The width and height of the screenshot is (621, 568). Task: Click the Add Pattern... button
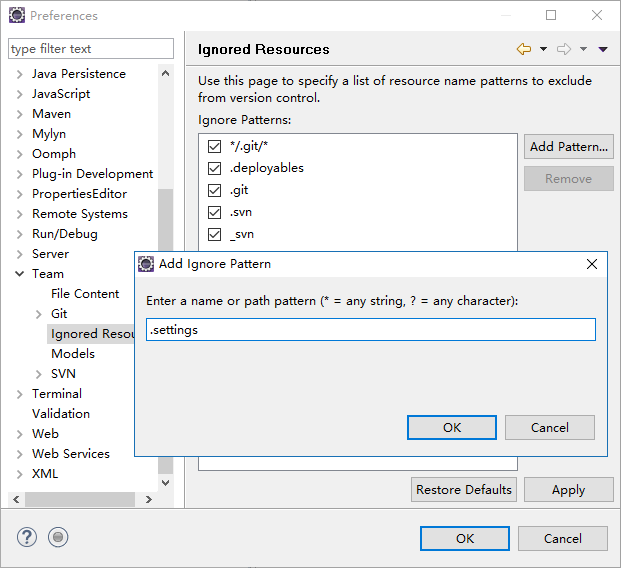click(569, 147)
